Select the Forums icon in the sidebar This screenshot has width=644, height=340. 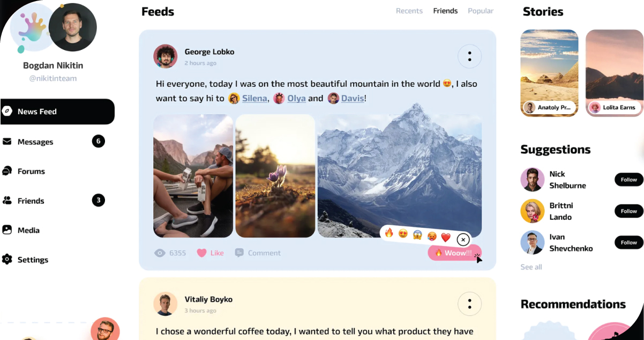[31, 171]
